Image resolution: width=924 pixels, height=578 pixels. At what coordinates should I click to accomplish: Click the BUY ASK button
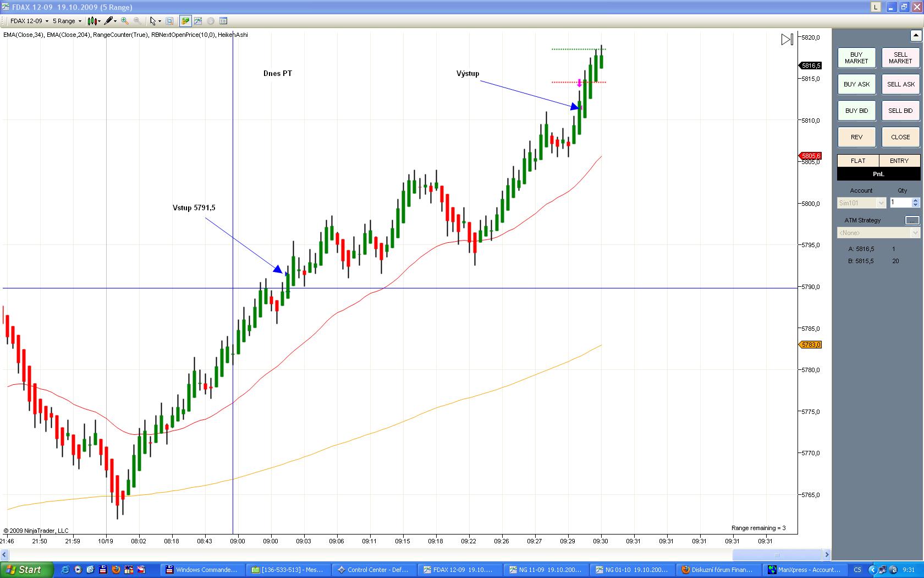[856, 84]
